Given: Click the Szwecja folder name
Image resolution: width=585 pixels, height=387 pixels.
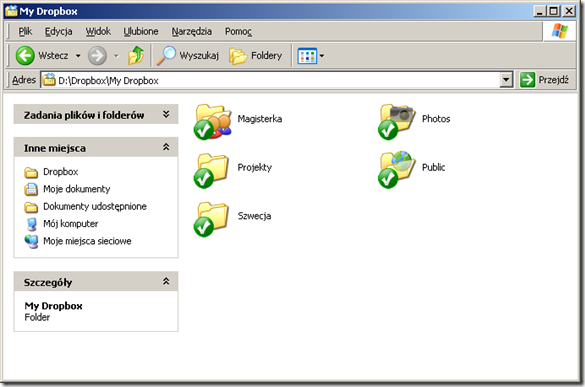Looking at the screenshot, I should pos(254,216).
